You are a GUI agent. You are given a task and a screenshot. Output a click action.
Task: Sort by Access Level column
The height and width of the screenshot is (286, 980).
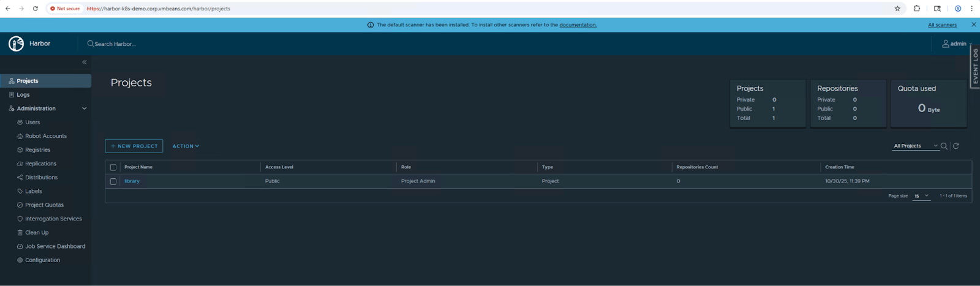(x=279, y=167)
